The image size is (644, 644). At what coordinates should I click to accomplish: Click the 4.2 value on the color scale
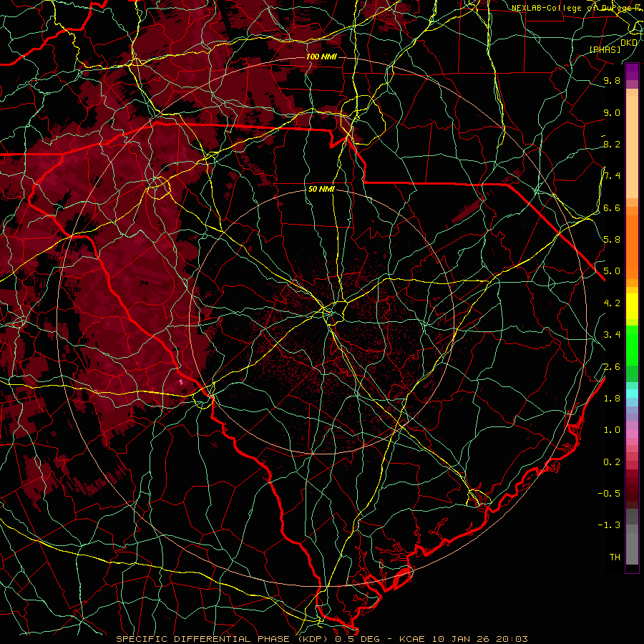[612, 303]
